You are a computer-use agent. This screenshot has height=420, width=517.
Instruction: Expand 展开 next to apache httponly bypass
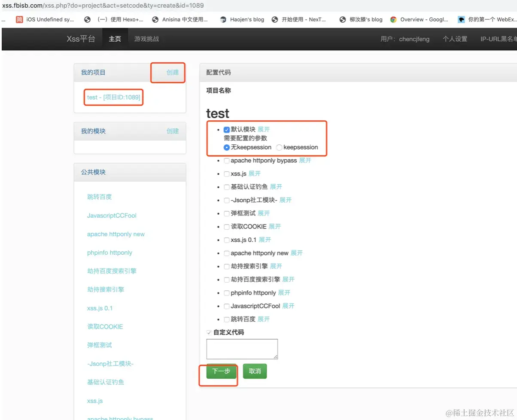tap(305, 160)
